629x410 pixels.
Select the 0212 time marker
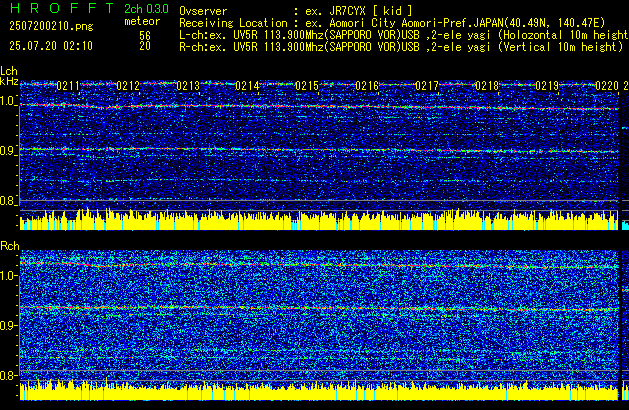(128, 86)
